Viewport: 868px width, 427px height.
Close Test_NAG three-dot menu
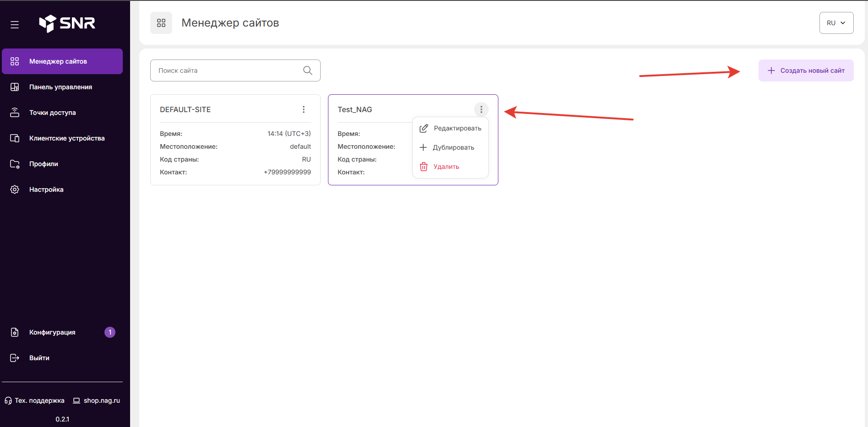(x=481, y=109)
